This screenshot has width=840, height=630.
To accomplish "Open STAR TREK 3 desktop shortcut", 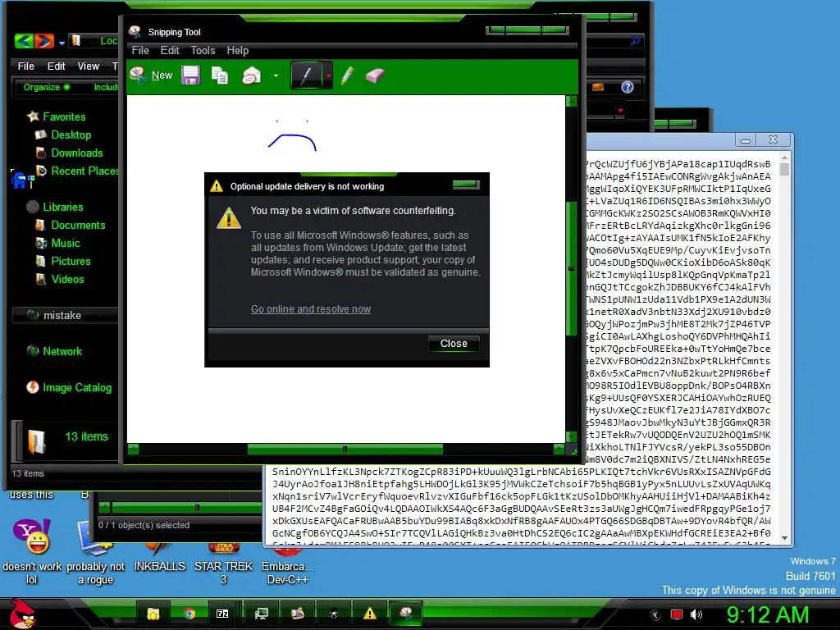I will (x=223, y=563).
